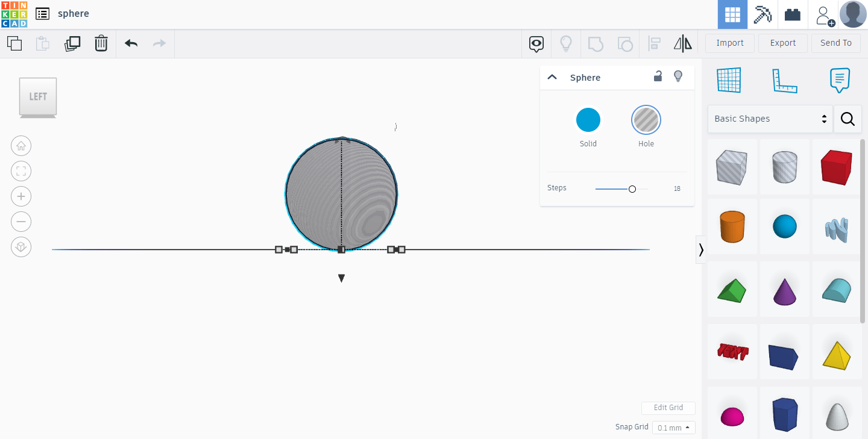Click the Edit Grid button
Image resolution: width=868 pixels, height=439 pixels.
click(668, 408)
